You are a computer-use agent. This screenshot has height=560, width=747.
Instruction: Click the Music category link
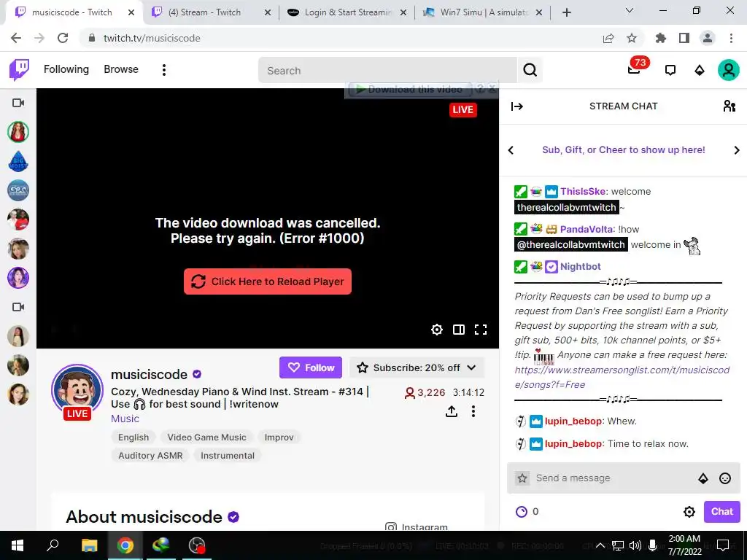(125, 419)
